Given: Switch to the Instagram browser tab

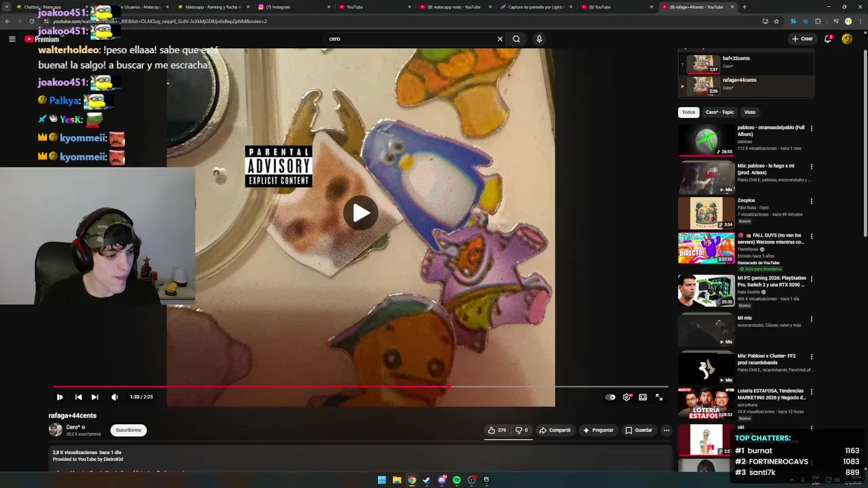Looking at the screenshot, I should 294,7.
